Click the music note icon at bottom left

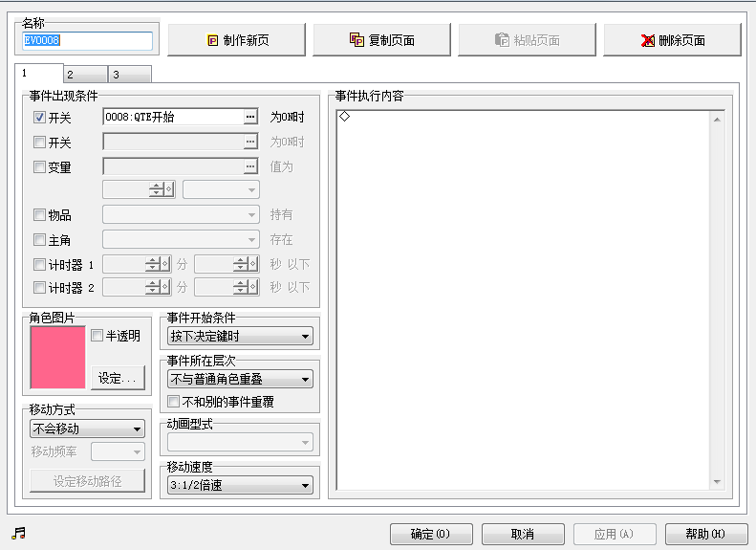click(18, 533)
